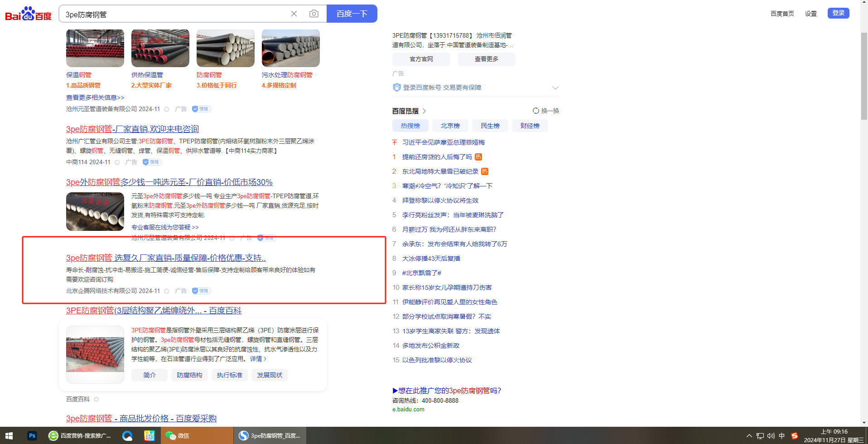Open the 3pe防腐钢管 选复久厂家直销 result
868x444 pixels.
click(x=166, y=258)
